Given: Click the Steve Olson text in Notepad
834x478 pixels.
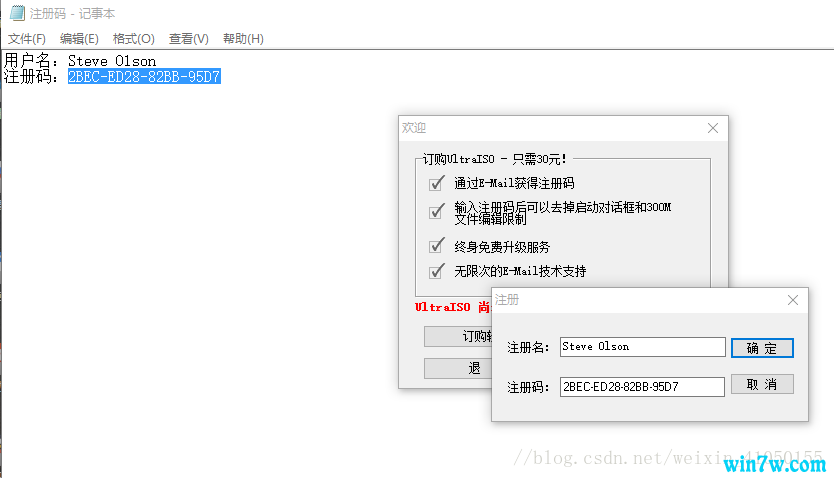Looking at the screenshot, I should 112,61.
